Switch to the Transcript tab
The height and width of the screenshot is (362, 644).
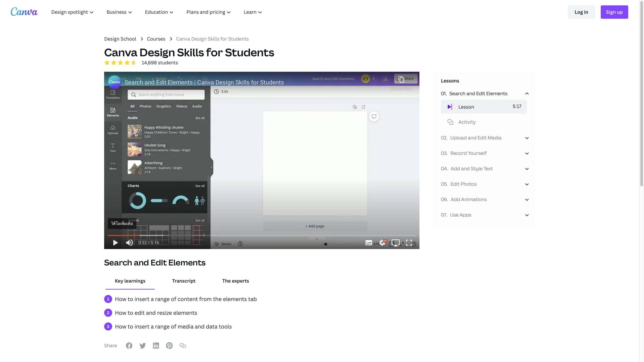tap(184, 281)
